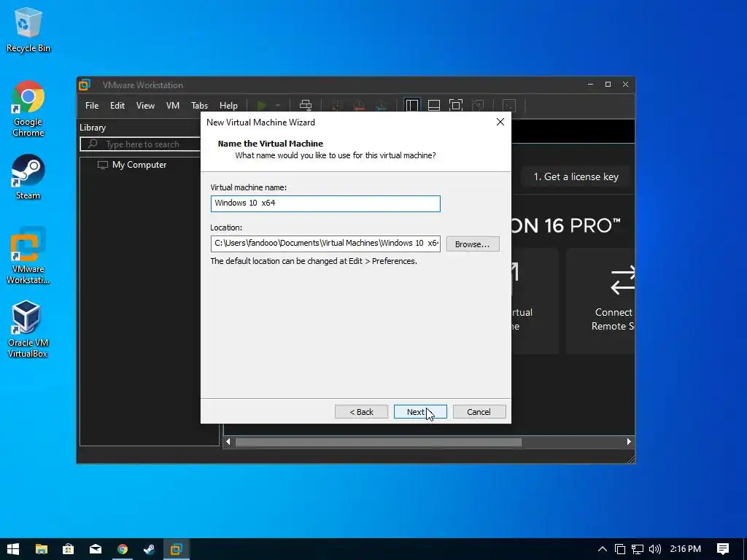Viewport: 747px width, 560px height.
Task: Click the take snapshot toolbar icon
Action: coord(337,105)
